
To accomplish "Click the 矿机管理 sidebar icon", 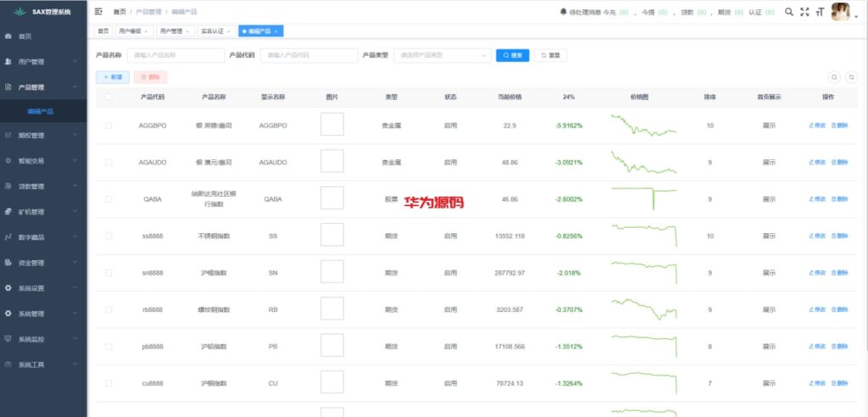I will 8,212.
